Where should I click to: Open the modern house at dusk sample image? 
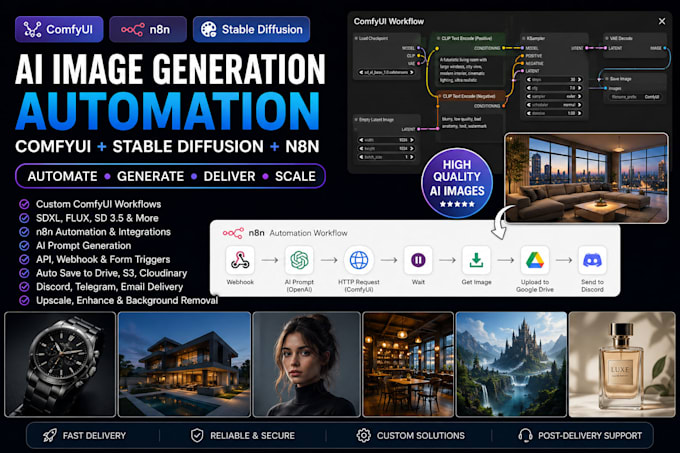[184, 364]
